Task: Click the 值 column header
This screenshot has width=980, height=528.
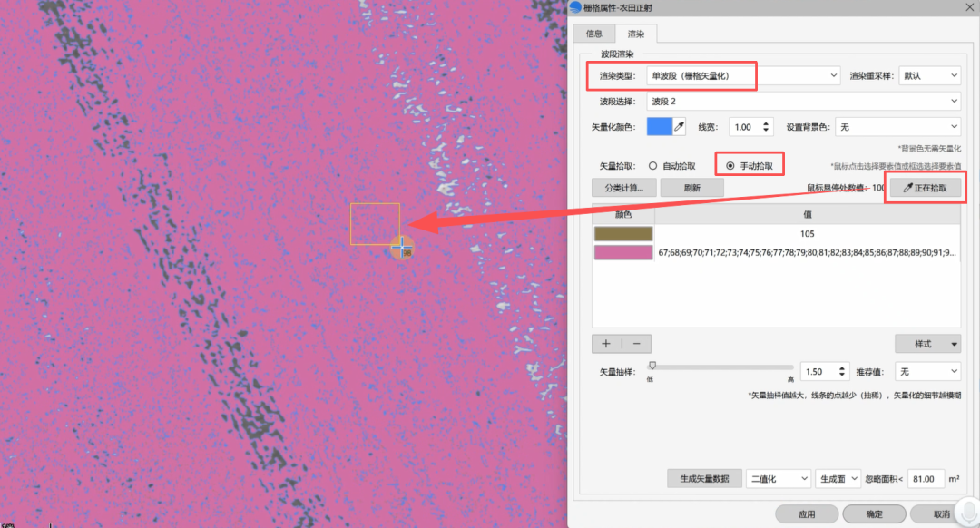Action: [x=807, y=214]
